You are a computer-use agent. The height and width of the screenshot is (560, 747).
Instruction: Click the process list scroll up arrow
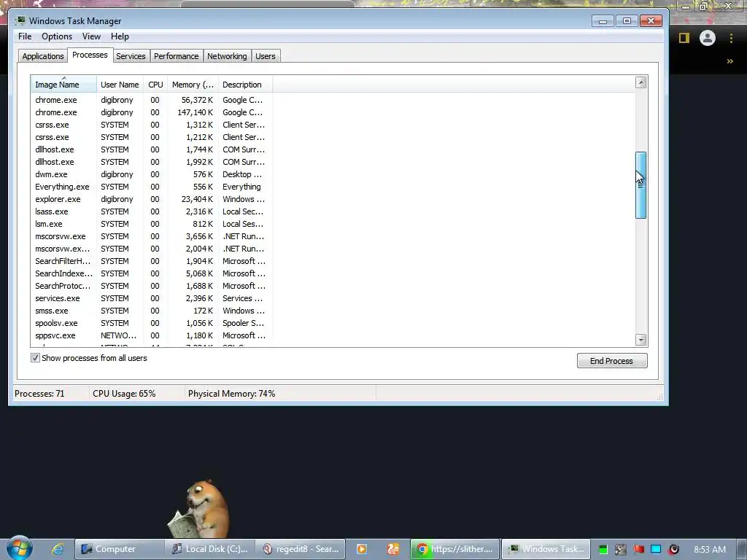(640, 82)
